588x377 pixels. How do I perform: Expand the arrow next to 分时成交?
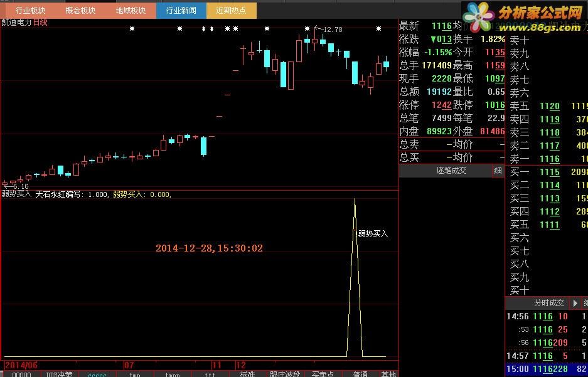575,303
